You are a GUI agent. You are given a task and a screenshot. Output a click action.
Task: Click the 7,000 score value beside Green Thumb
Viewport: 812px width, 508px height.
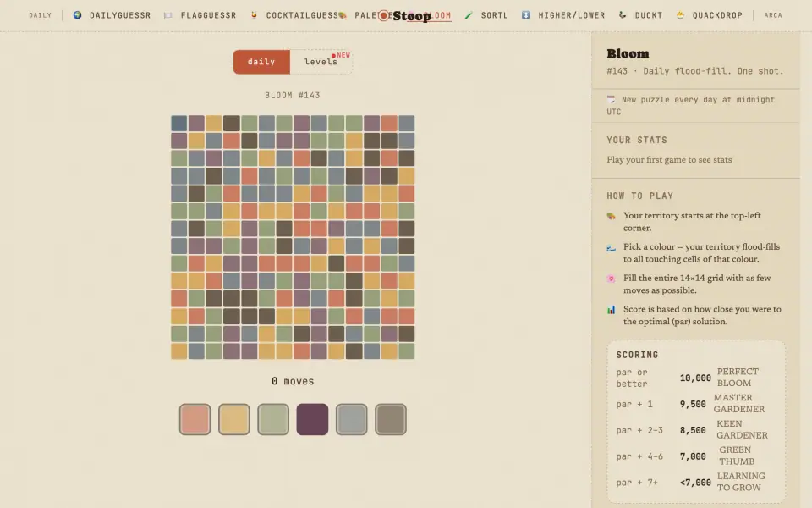(693, 456)
